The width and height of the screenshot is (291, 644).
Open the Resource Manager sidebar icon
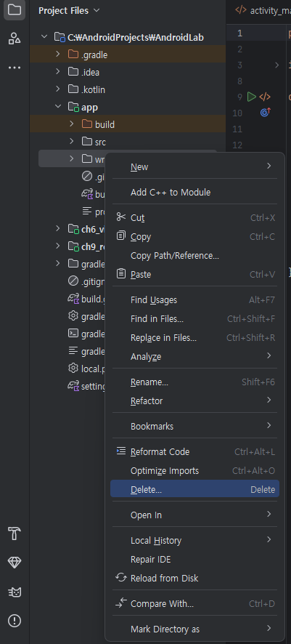tap(15, 39)
